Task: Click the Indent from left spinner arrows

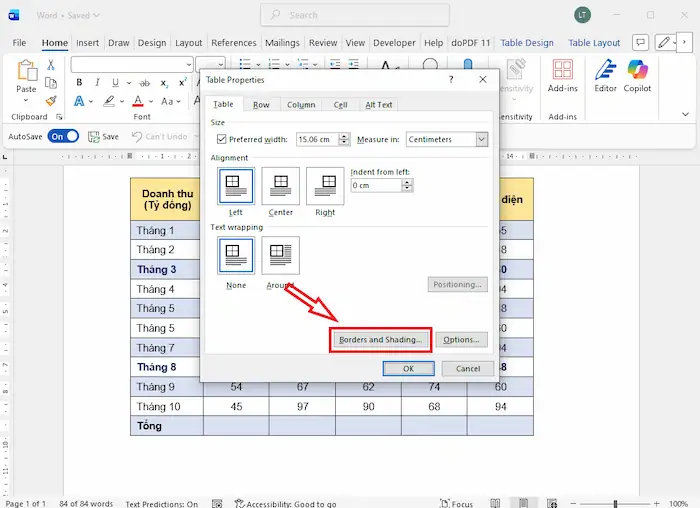Action: [407, 186]
